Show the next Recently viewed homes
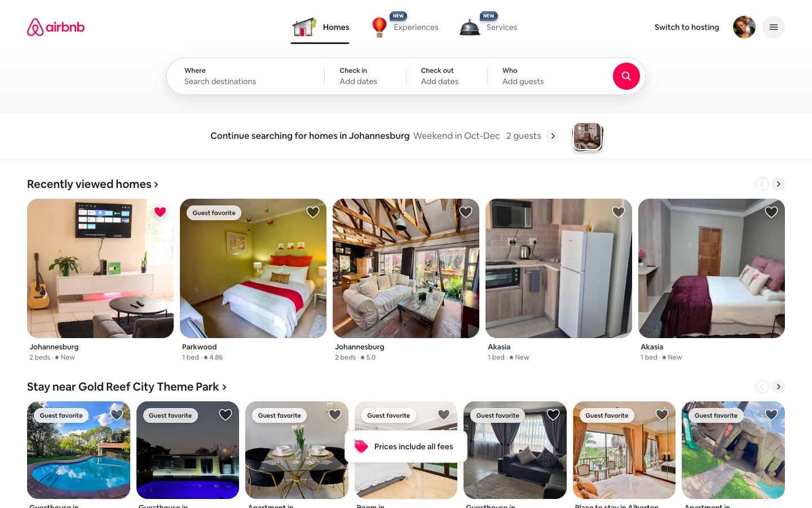Image resolution: width=812 pixels, height=508 pixels. click(x=778, y=184)
